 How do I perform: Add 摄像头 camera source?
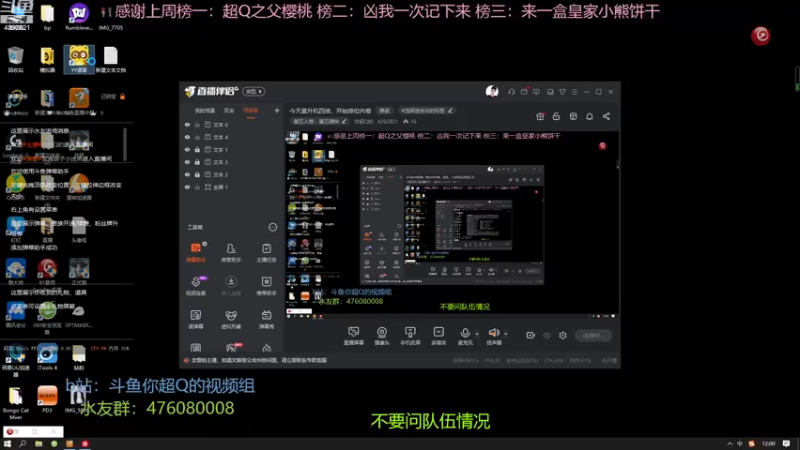click(382, 336)
